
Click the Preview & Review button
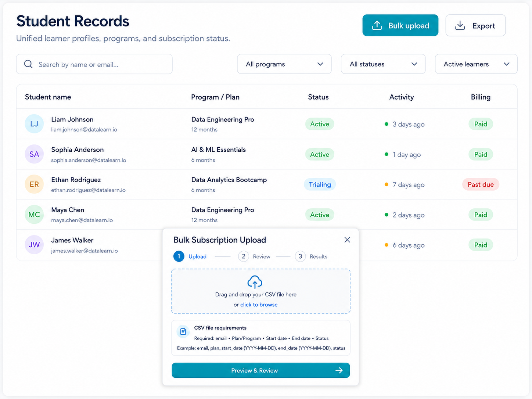tap(261, 370)
